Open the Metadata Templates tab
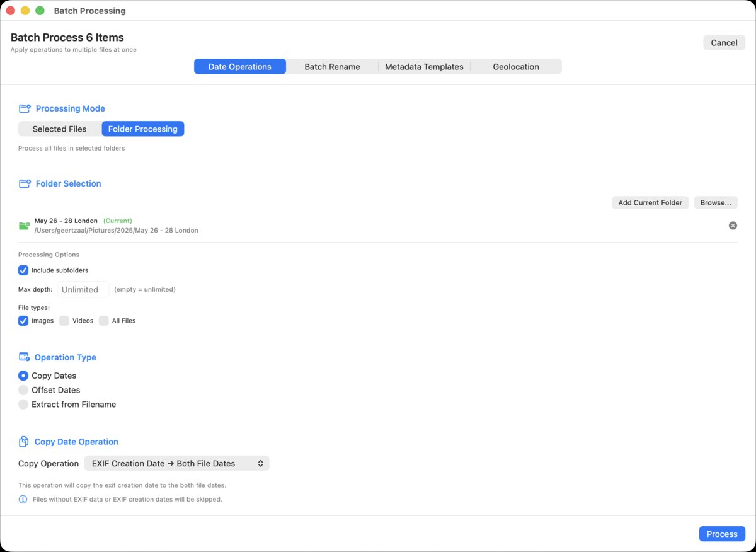The height and width of the screenshot is (552, 756). coord(424,67)
